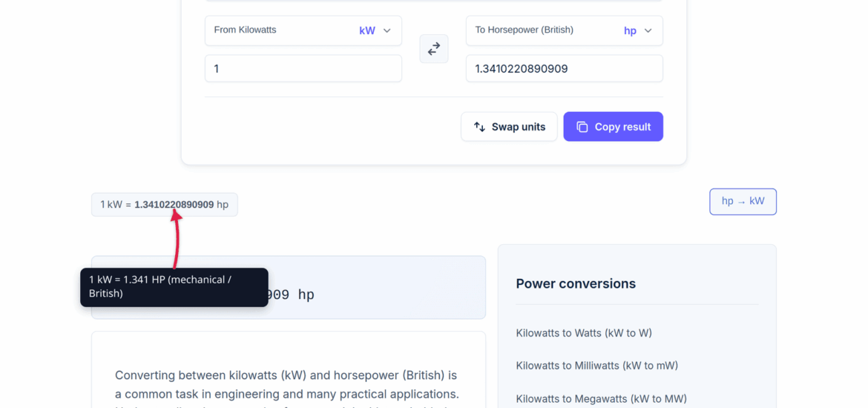Image resolution: width=868 pixels, height=408 pixels.
Task: Click the kW unit abbreviation label
Action: point(367,30)
